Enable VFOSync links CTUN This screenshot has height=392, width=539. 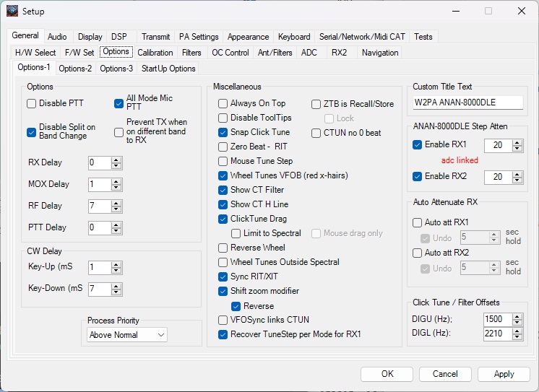pos(223,320)
